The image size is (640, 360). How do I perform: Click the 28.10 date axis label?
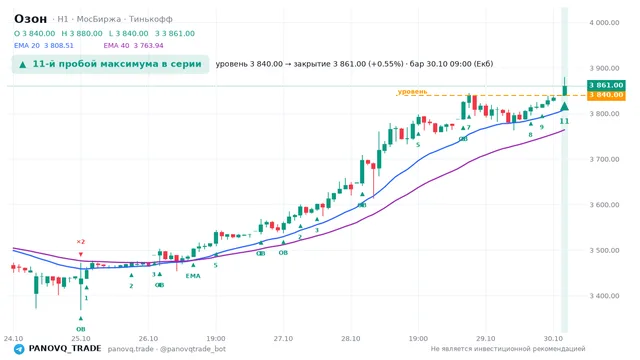[x=351, y=338]
